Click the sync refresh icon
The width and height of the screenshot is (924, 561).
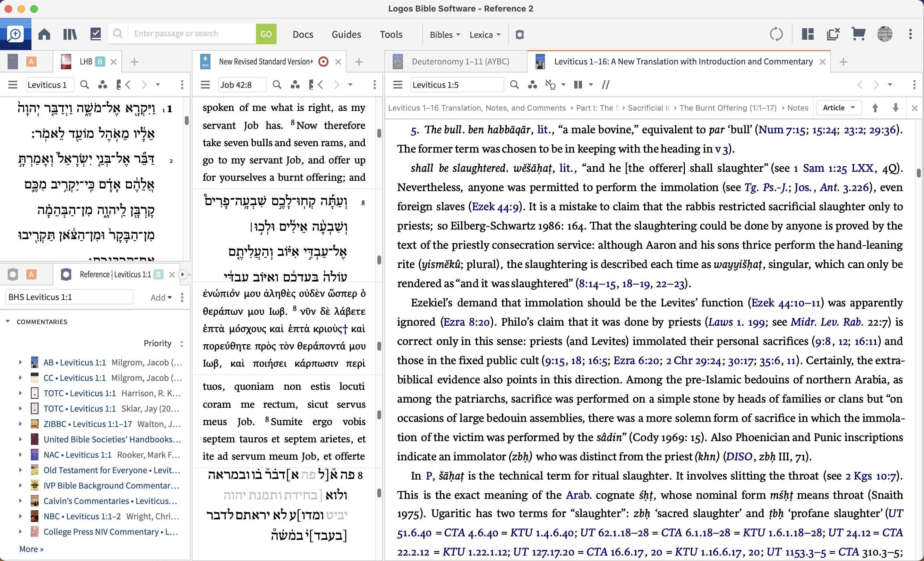click(776, 34)
